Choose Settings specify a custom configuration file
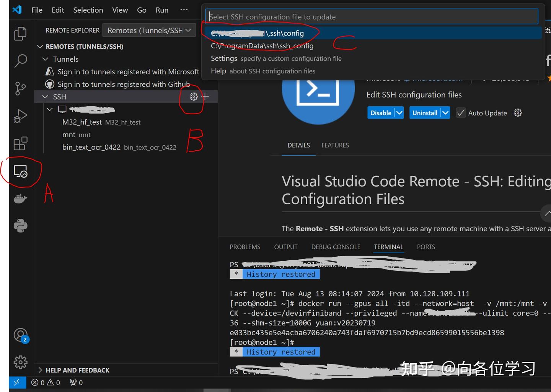This screenshot has width=551, height=392. (373, 59)
